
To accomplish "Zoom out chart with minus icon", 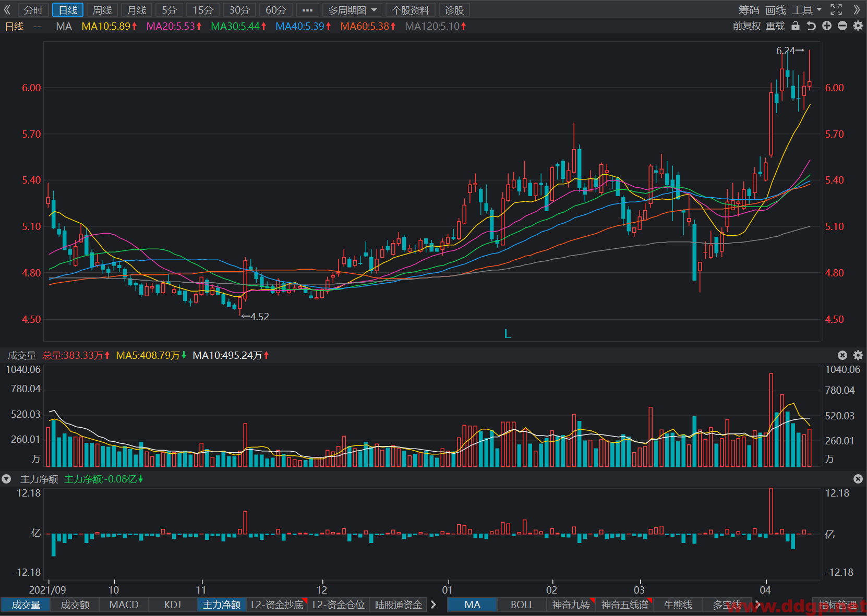I will 842,26.
